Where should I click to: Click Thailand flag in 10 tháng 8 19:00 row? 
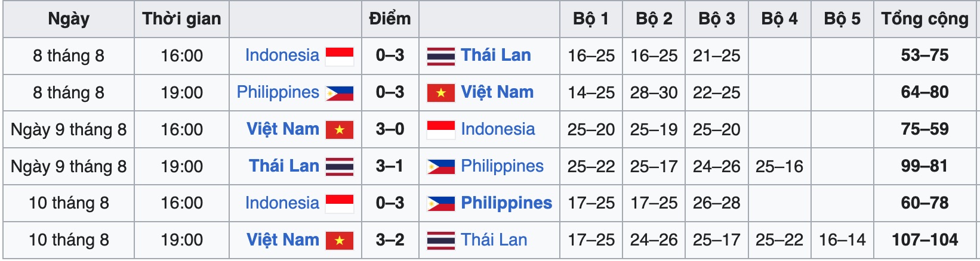[441, 241]
